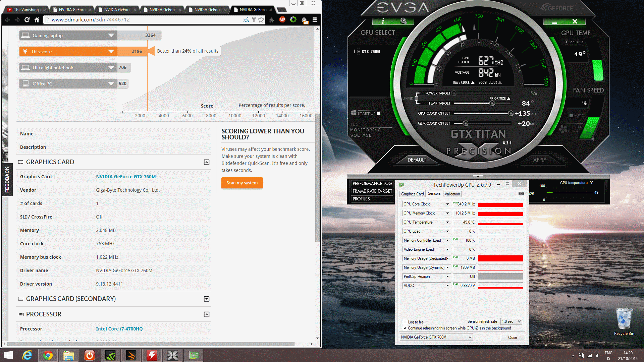
Task: Bookmark this page with the star icon
Action: click(x=261, y=20)
